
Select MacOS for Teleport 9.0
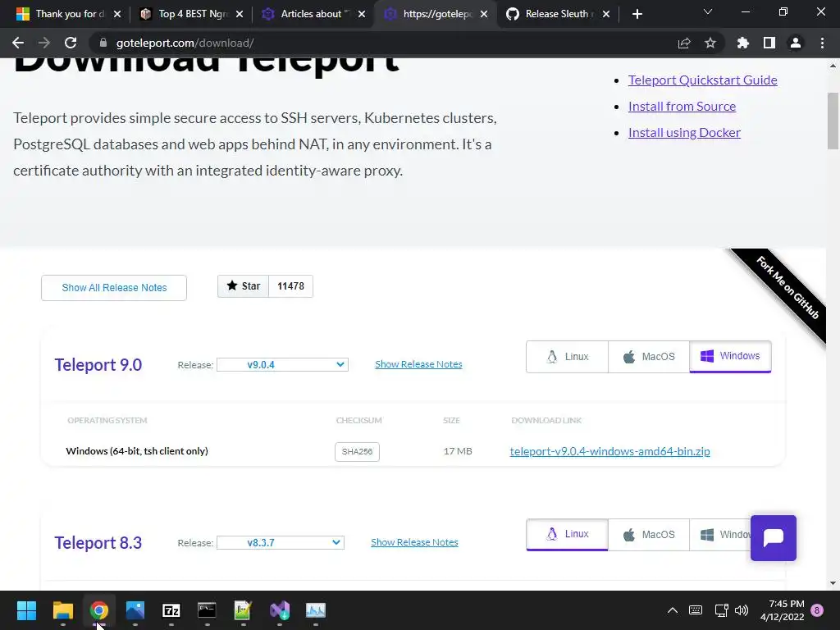[x=649, y=357]
